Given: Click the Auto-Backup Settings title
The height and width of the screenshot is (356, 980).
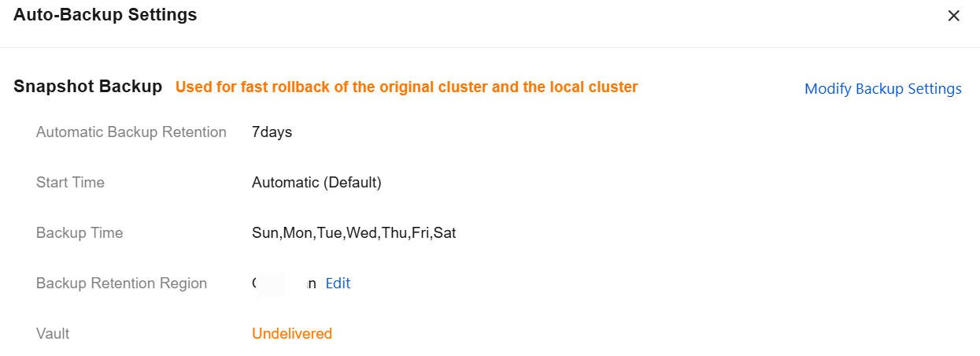Looking at the screenshot, I should pyautogui.click(x=105, y=15).
